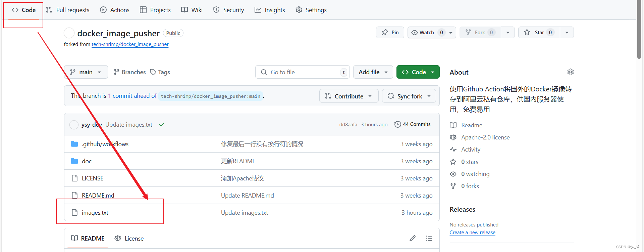The height and width of the screenshot is (252, 644).
Task: Open the star lists dropdown arrow
Action: 567,33
